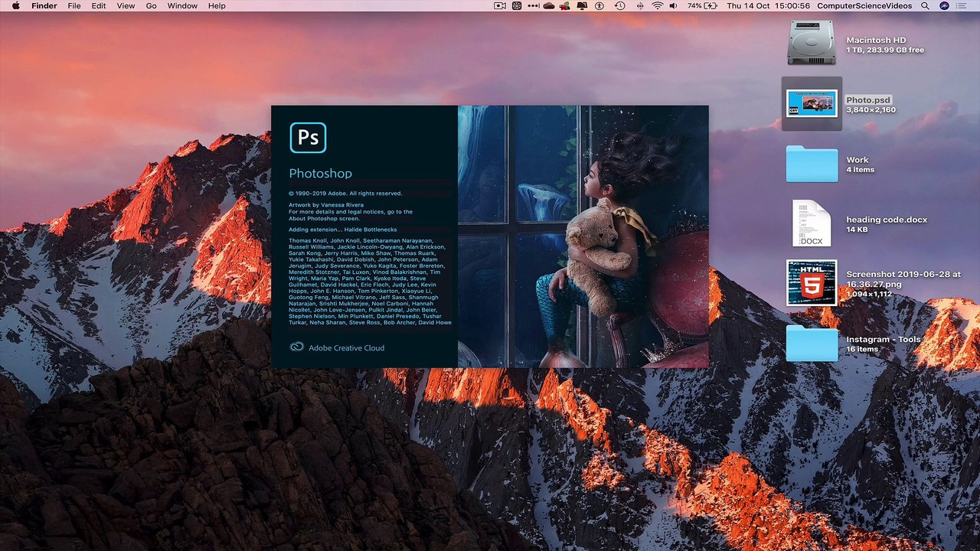Click the Time Machine clock icon
Viewport: 980px width, 551px height.
click(x=619, y=6)
